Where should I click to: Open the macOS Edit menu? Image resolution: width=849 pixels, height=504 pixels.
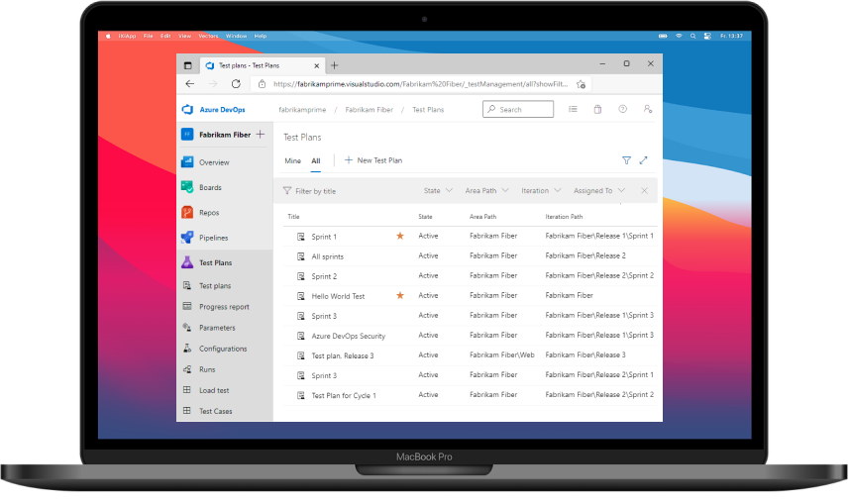[164, 36]
